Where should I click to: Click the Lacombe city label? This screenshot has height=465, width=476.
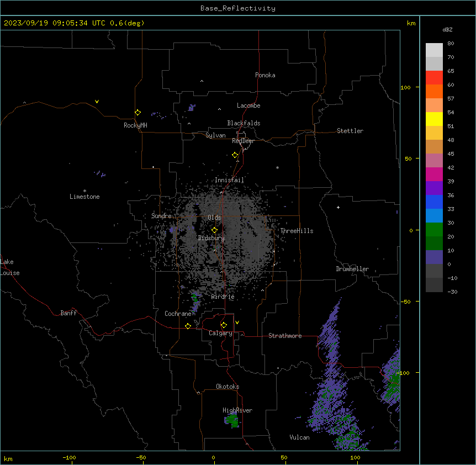coord(248,105)
